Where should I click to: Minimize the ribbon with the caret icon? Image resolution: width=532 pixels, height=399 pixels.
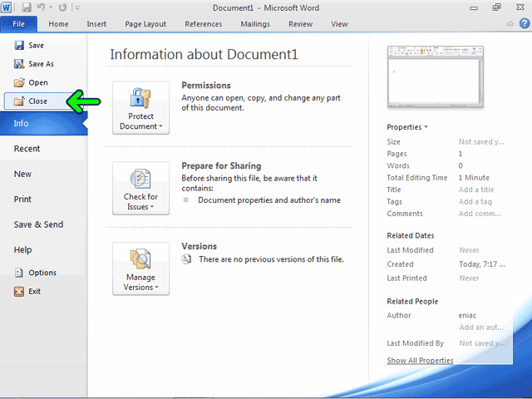[510, 24]
